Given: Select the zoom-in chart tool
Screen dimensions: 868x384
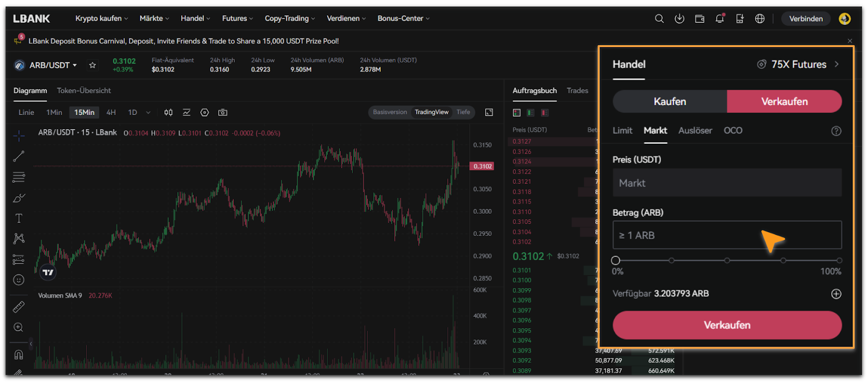Looking at the screenshot, I should [19, 328].
